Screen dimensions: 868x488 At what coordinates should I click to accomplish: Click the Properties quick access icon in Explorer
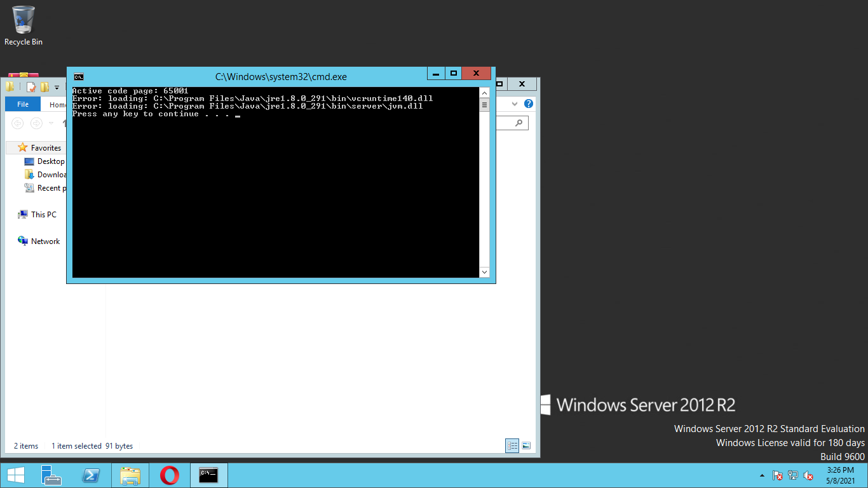31,87
